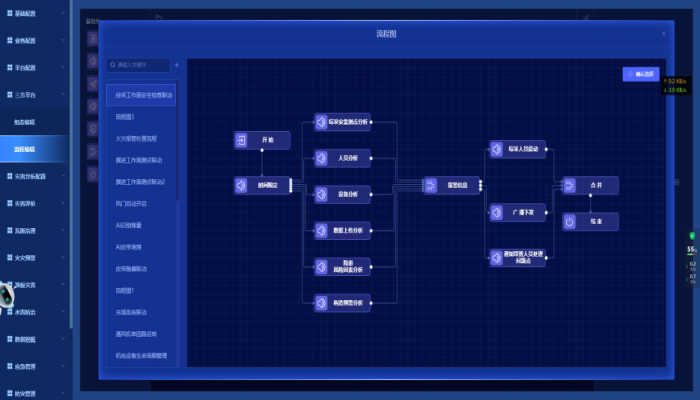The height and width of the screenshot is (400, 700).
Task: Click the magnifier icon in the search field
Action: pyautogui.click(x=113, y=65)
